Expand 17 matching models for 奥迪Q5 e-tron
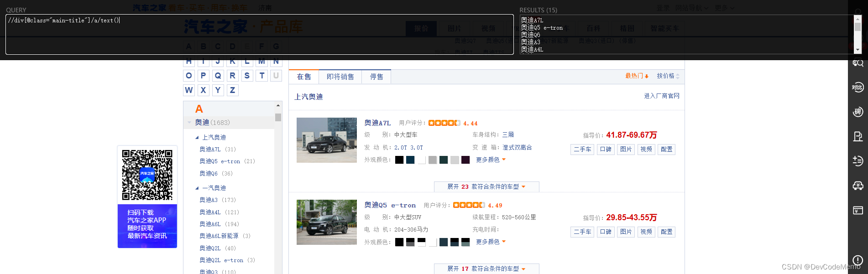 click(486, 269)
